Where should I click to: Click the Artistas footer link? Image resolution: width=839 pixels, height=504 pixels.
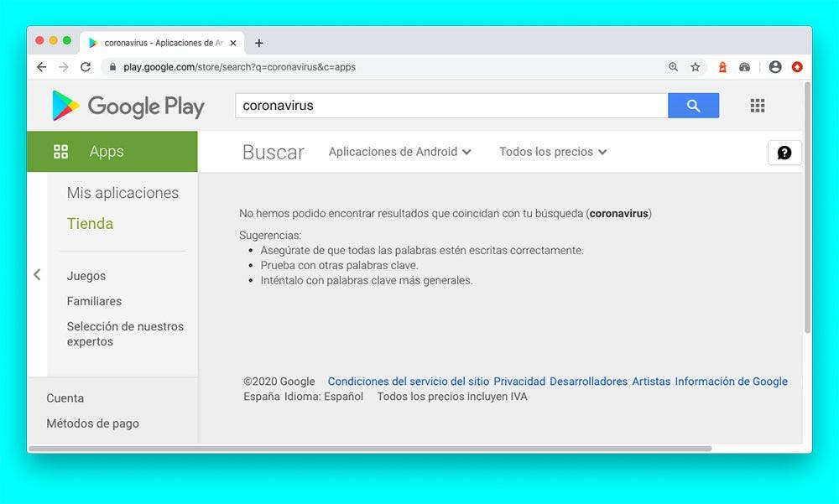(x=651, y=382)
